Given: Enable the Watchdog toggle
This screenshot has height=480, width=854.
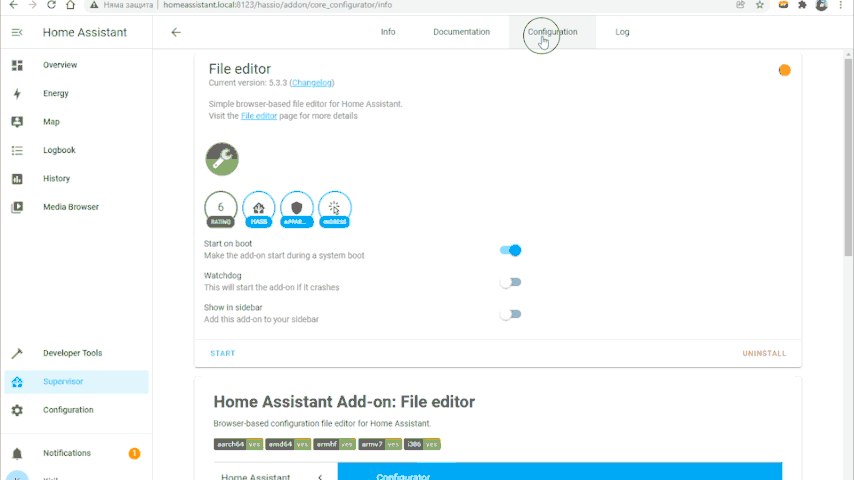Looking at the screenshot, I should coord(510,282).
